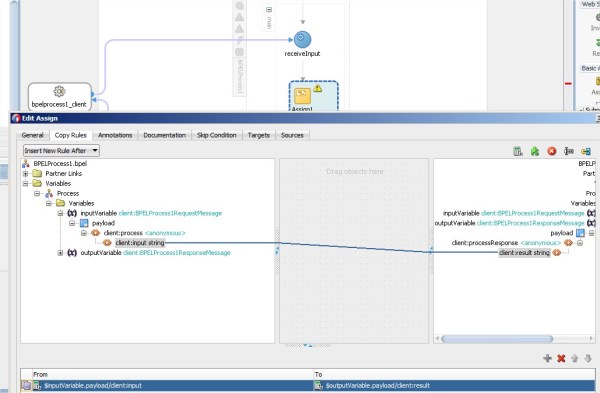The image size is (600, 393).
Task: Click the inputVariable (x) icon in source tree
Action: [72, 213]
